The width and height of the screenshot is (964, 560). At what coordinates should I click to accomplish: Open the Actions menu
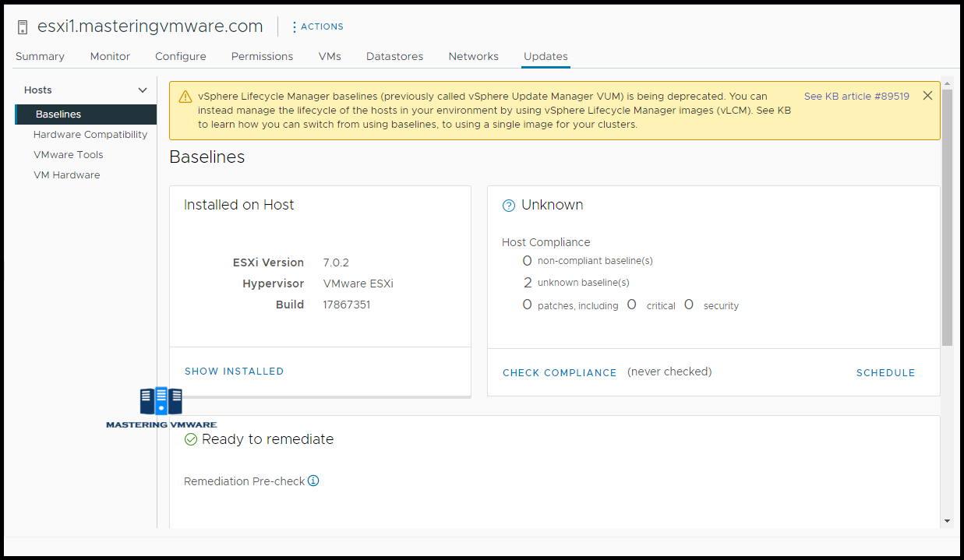coord(318,26)
